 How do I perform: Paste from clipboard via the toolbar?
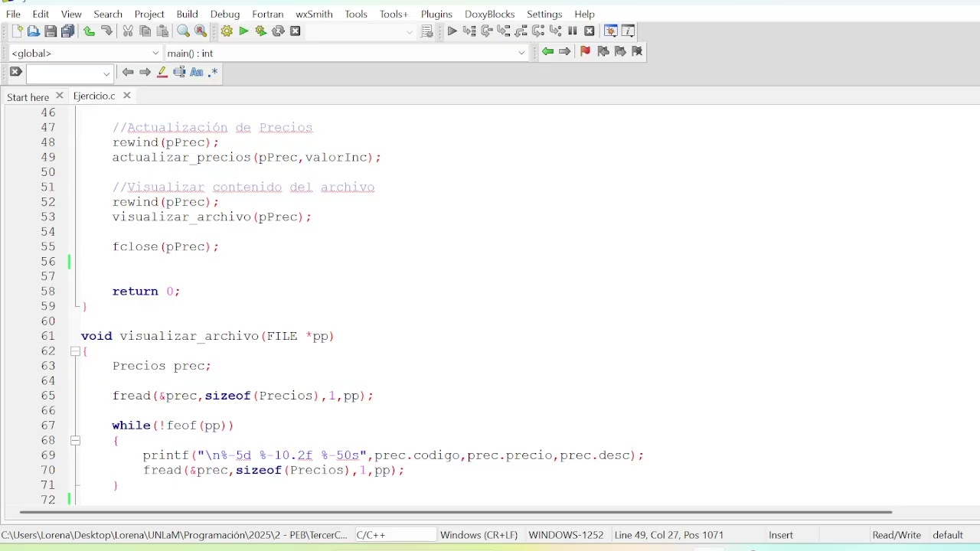(x=162, y=31)
